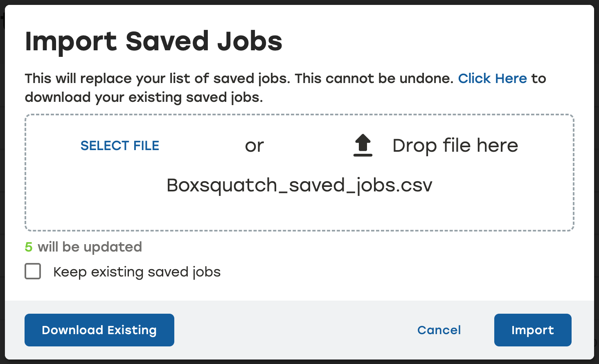Select the black upload symbol in the drop zone
This screenshot has height=364, width=599.
point(362,144)
